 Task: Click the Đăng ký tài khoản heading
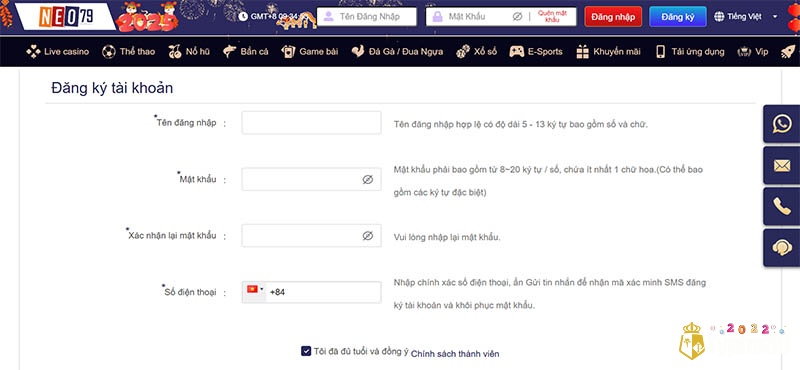click(x=112, y=88)
